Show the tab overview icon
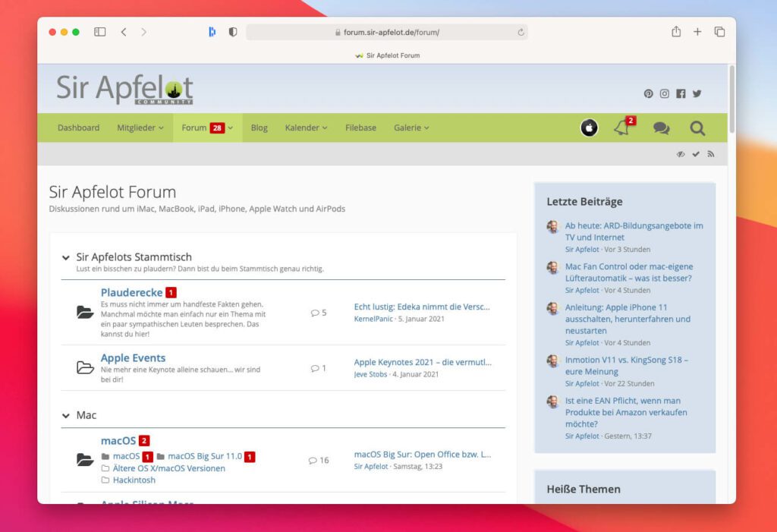Image resolution: width=777 pixels, height=532 pixels. tap(719, 32)
